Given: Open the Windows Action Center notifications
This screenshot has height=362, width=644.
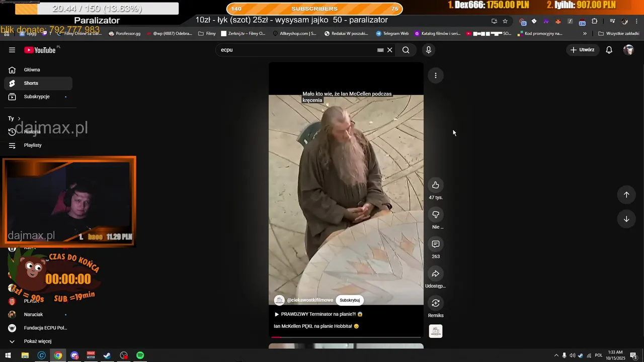Looking at the screenshot, I should point(633,355).
